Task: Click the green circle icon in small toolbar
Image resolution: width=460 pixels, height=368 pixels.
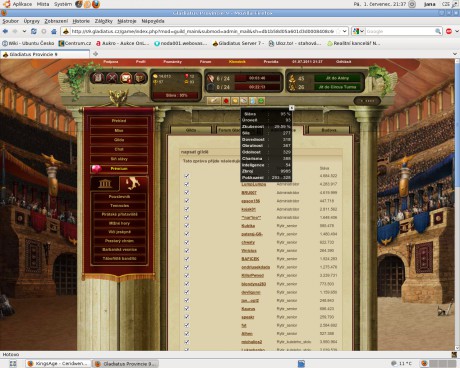Action: point(261,101)
